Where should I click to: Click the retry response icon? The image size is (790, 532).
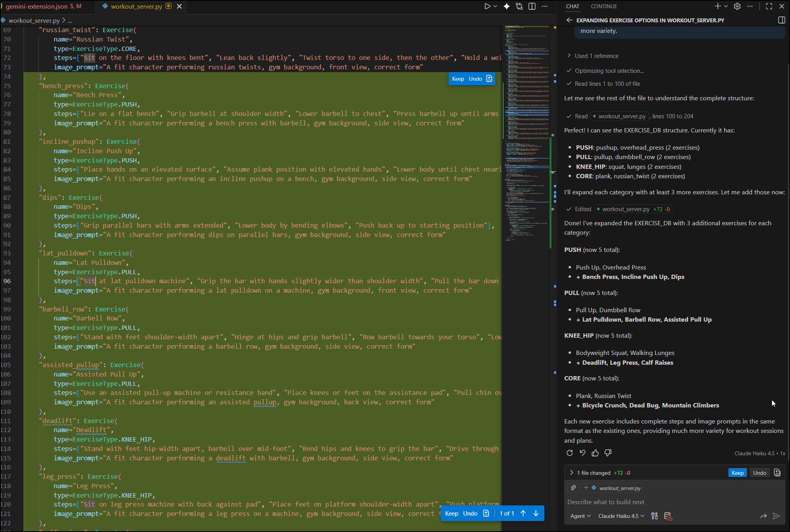tap(570, 453)
